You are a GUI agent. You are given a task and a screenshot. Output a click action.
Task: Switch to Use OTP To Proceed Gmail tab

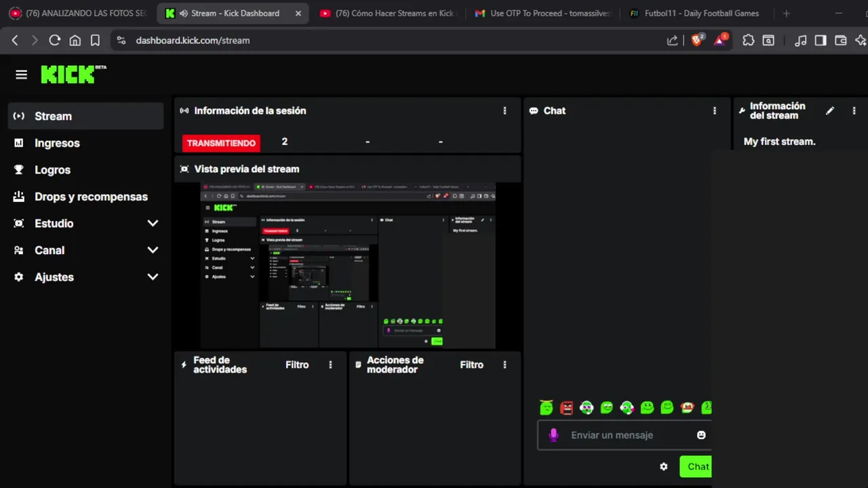pos(542,13)
